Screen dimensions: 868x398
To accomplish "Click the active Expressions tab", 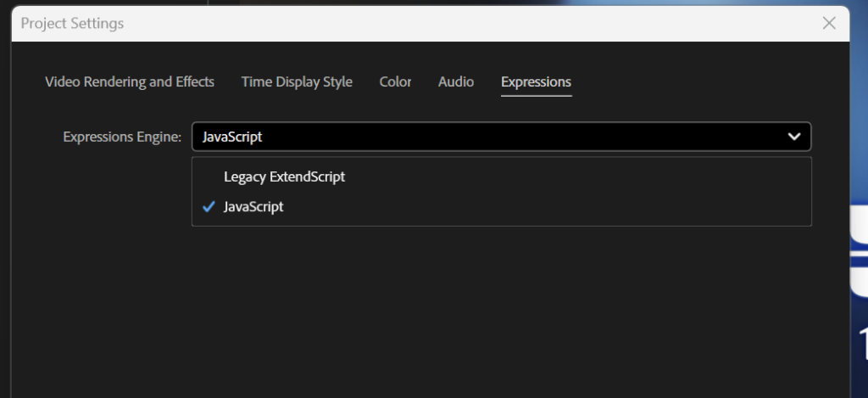I will coord(536,82).
